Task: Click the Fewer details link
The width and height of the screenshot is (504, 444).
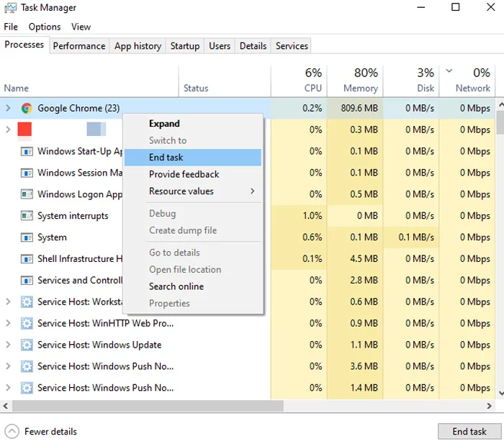Action: point(51,432)
